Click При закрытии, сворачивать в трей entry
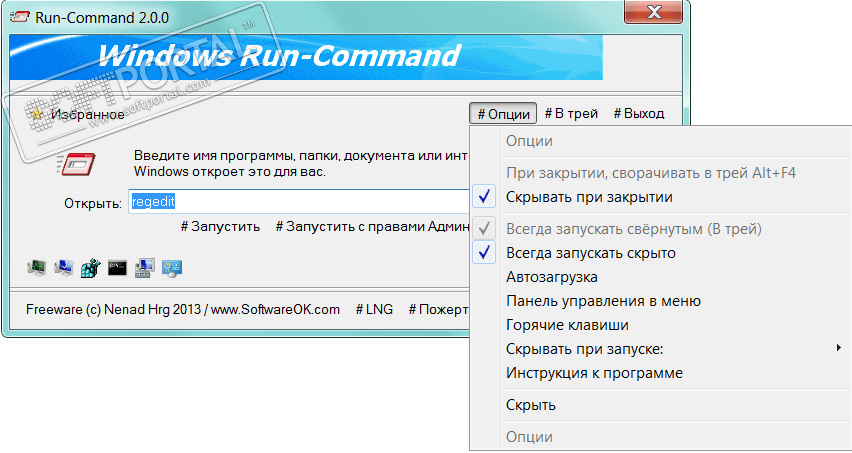 point(661,173)
